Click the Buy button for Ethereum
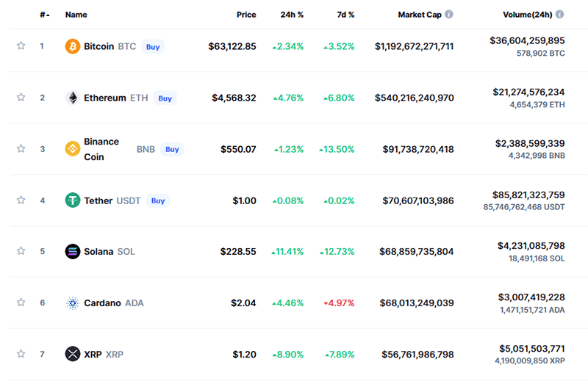588x384 pixels. 165,98
